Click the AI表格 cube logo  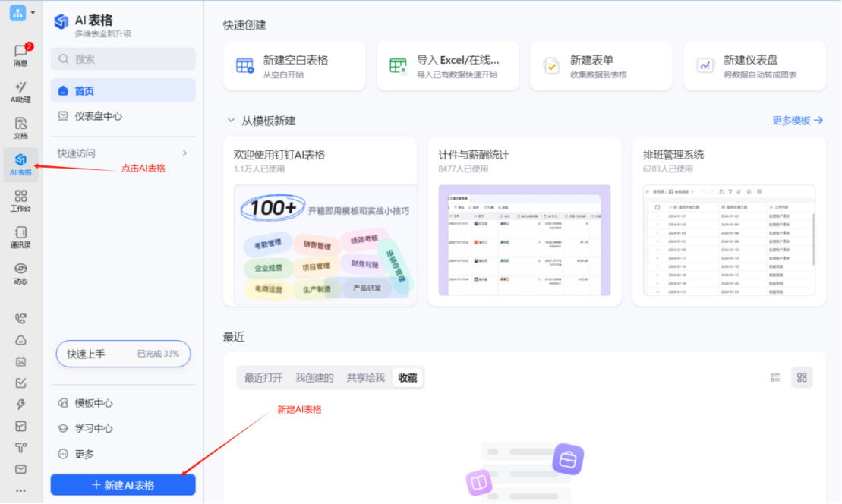pyautogui.click(x=61, y=21)
